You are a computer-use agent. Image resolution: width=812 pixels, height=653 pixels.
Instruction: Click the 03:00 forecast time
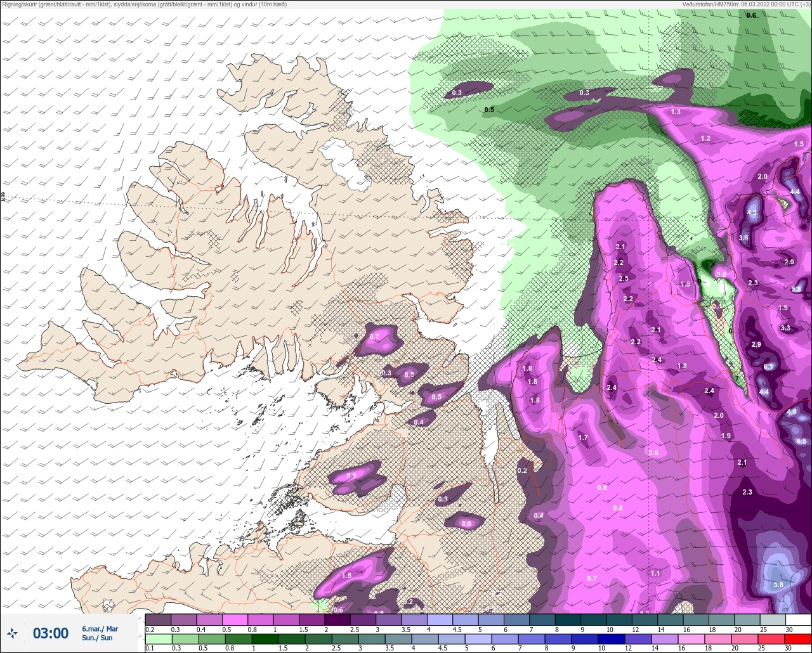coord(51,633)
